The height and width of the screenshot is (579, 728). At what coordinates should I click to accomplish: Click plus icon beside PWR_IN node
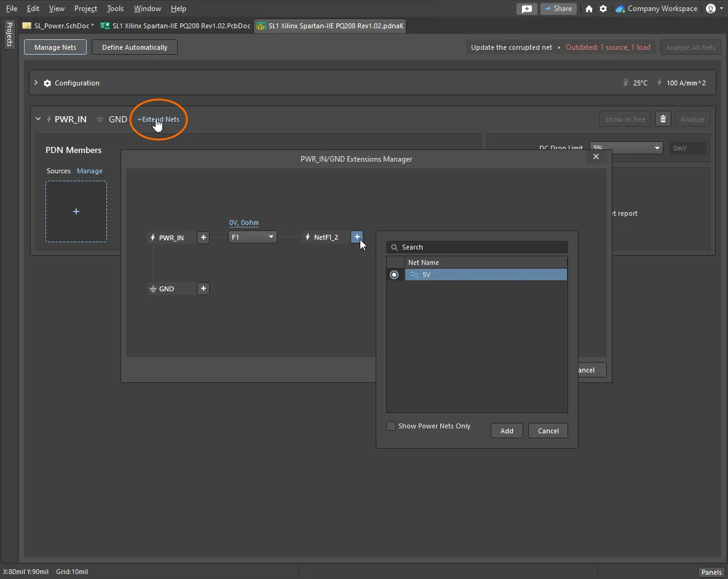[204, 237]
